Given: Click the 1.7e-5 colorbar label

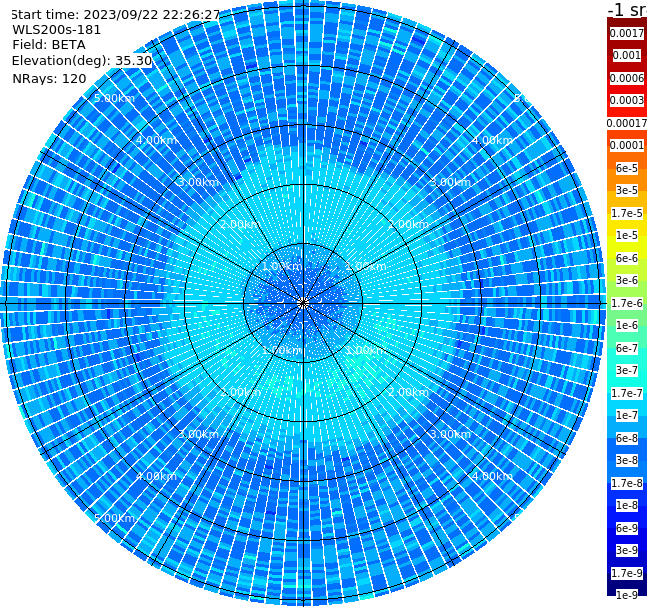Looking at the screenshot, I should pyautogui.click(x=627, y=213).
